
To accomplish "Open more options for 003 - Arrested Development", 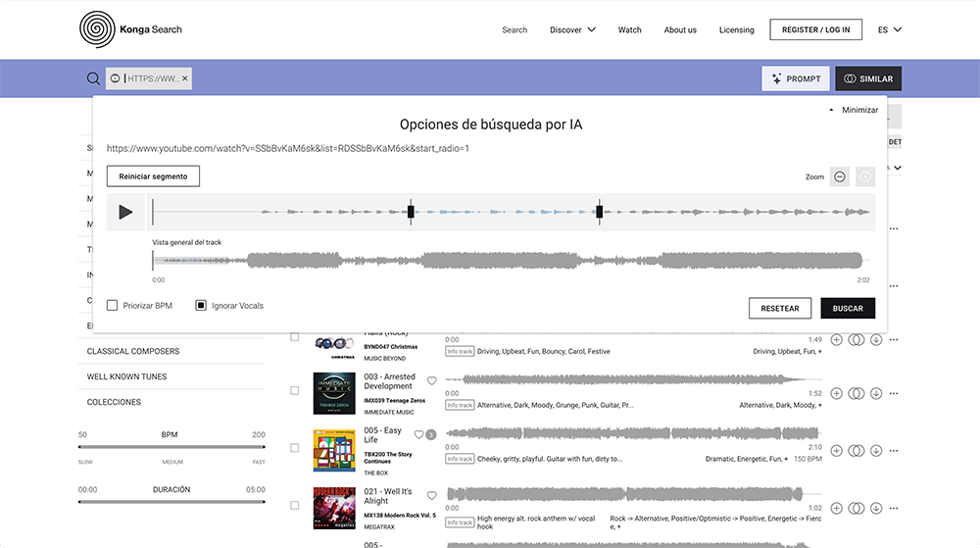I will [894, 392].
